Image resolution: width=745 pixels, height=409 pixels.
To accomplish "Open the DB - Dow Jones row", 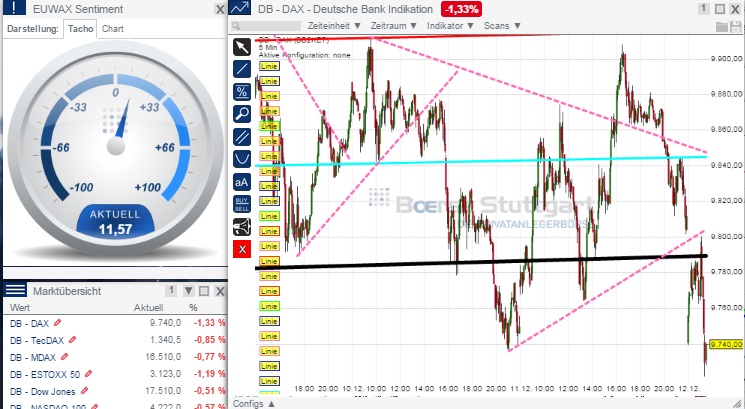I will [114, 391].
